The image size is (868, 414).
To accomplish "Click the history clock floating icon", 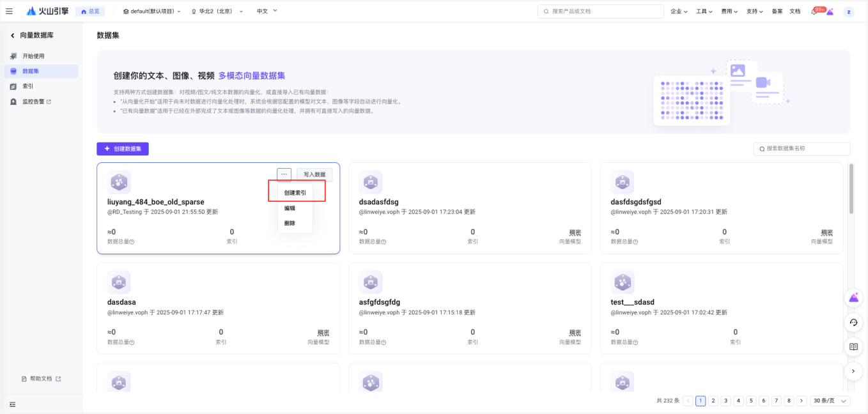I will click(853, 323).
